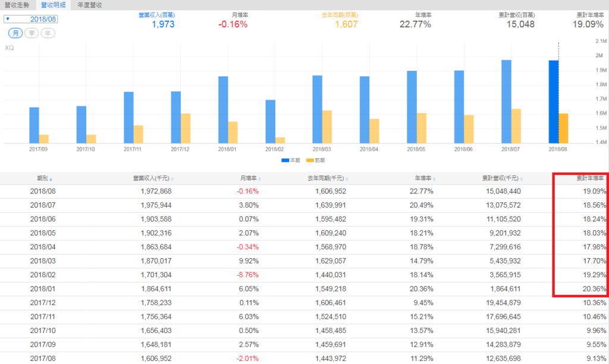Screen dimensions: 609x364
Task: Click the 2018/07 period cell
Action: coord(43,205)
